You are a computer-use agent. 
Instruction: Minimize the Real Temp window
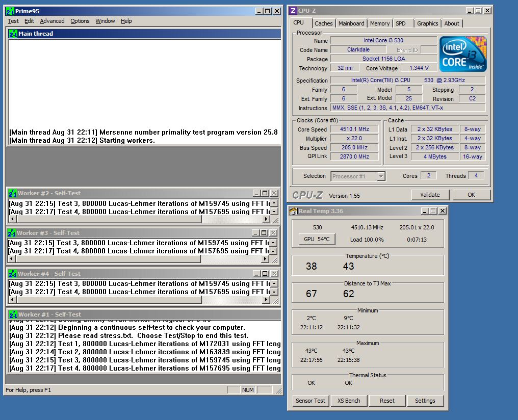point(425,211)
